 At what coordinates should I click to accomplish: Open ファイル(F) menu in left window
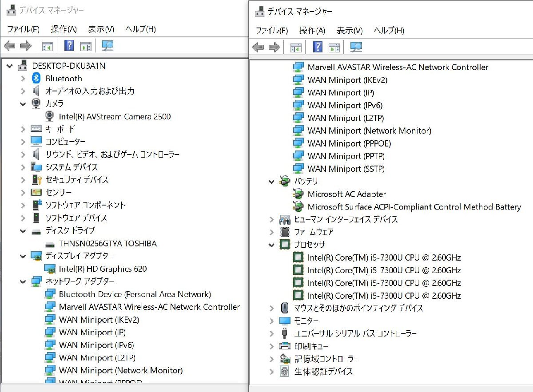click(x=23, y=29)
